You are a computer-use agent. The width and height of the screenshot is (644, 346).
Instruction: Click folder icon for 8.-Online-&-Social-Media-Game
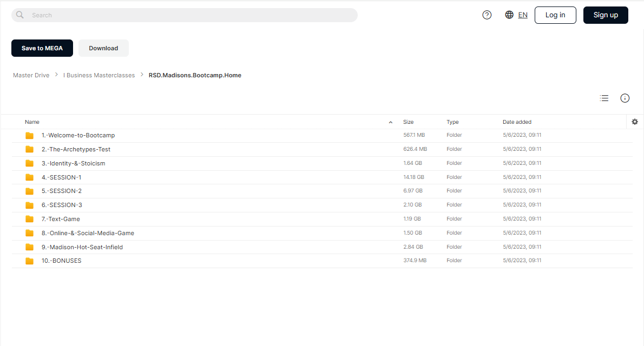click(30, 233)
